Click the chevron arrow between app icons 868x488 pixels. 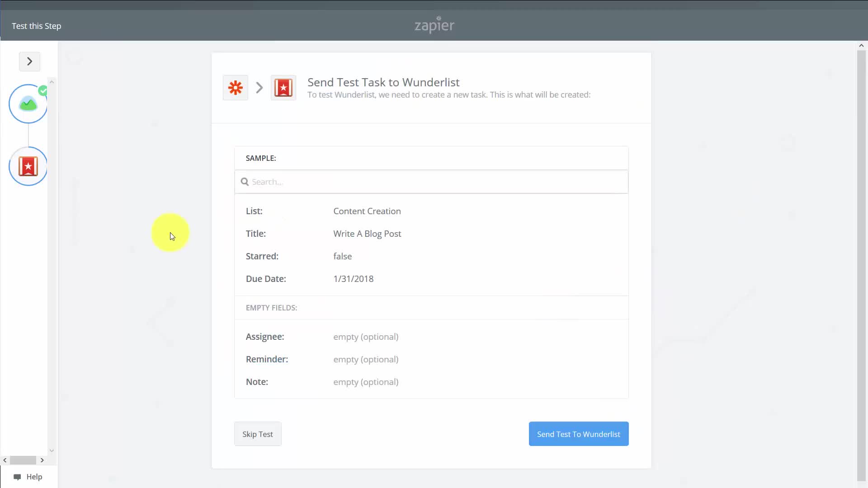(x=259, y=88)
